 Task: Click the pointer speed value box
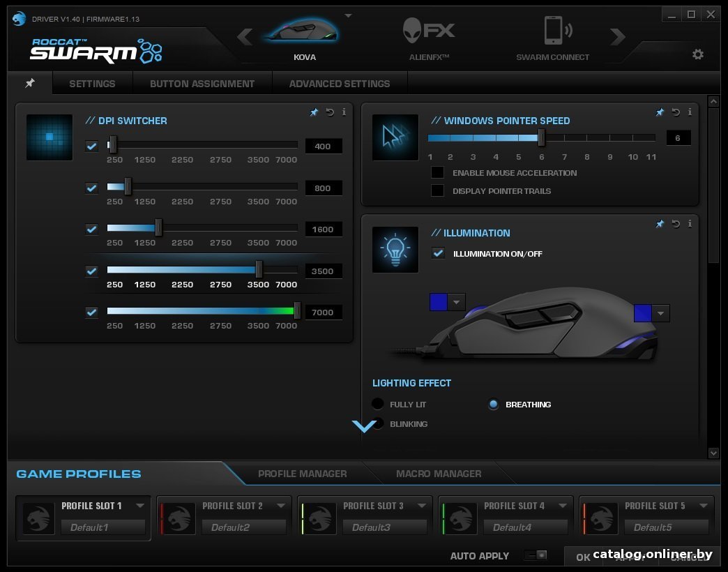(678, 138)
